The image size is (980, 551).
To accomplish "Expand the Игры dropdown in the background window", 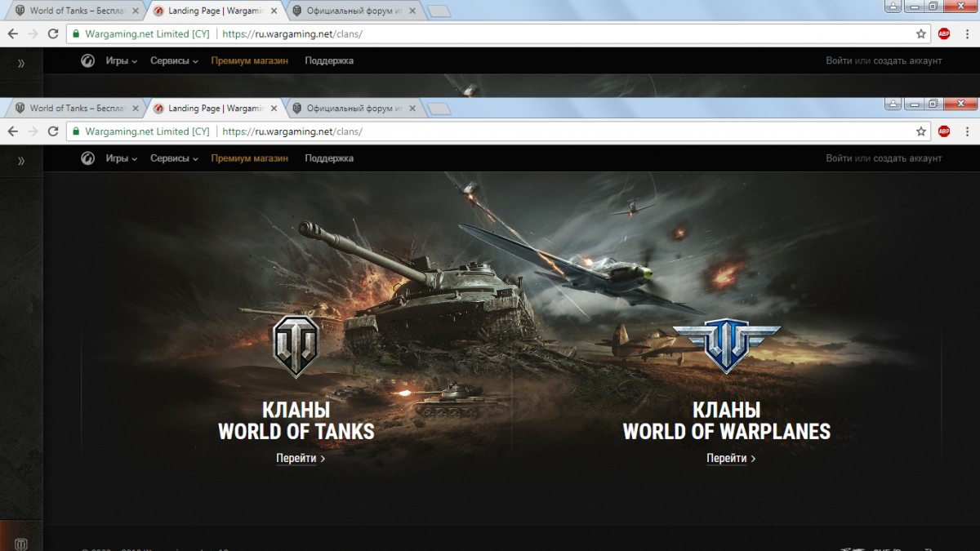I will [121, 60].
